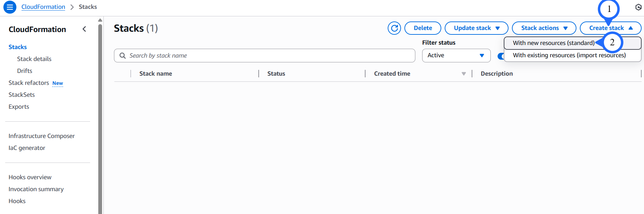Sort by Created time arrow
The width and height of the screenshot is (644, 214).
[463, 74]
